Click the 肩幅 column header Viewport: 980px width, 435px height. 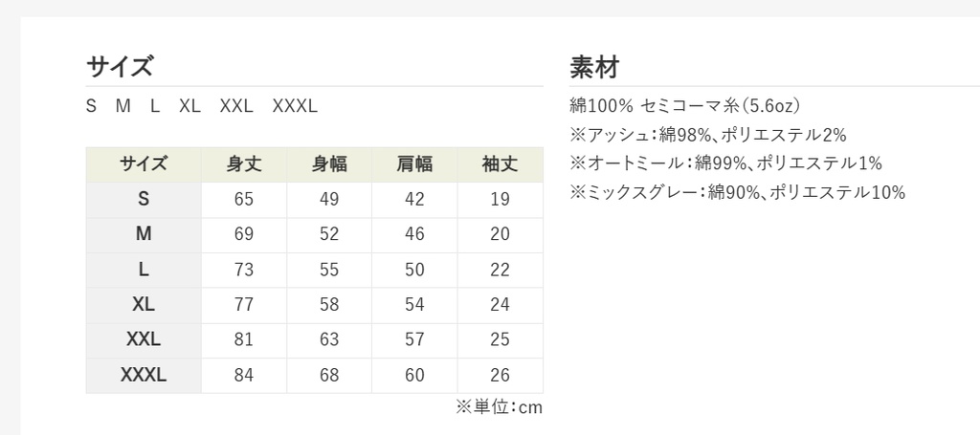(414, 164)
